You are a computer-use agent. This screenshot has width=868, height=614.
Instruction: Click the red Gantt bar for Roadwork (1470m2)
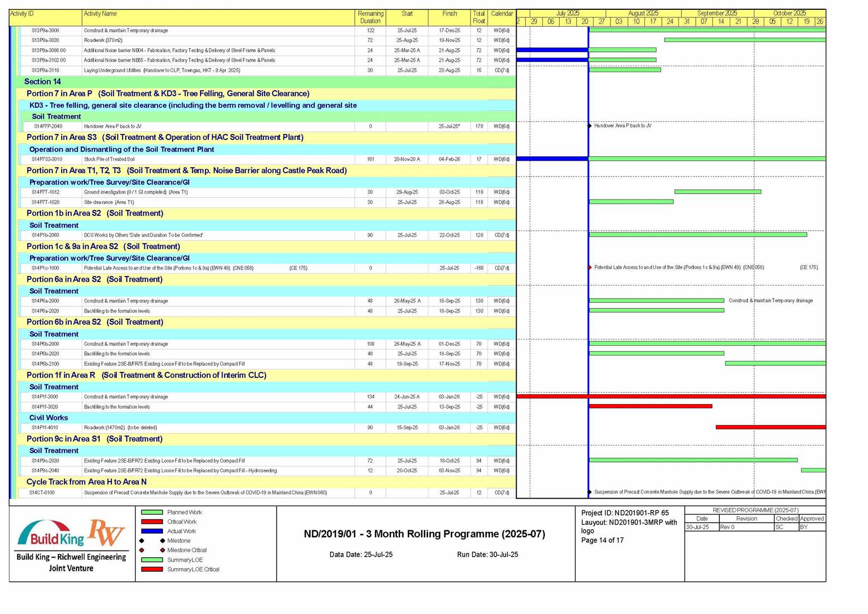(x=771, y=427)
